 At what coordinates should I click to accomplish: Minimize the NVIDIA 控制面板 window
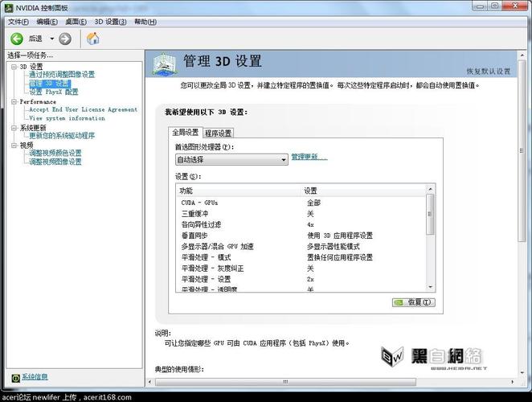click(480, 6)
